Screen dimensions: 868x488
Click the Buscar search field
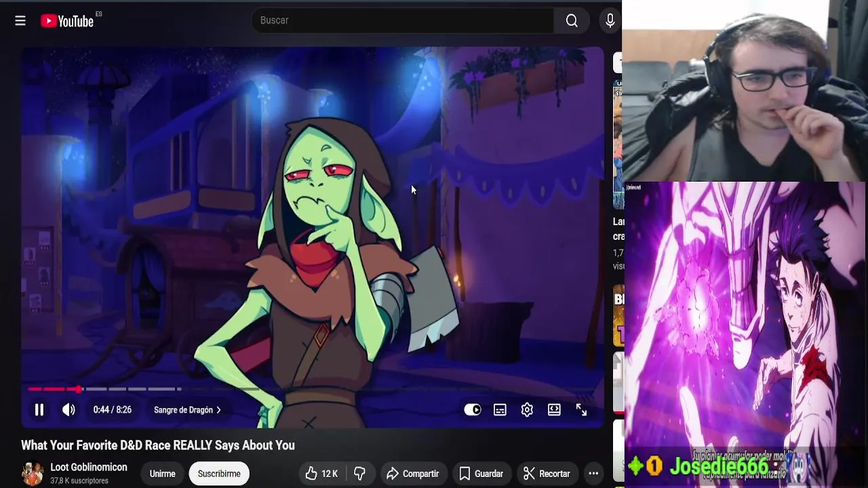[403, 20]
